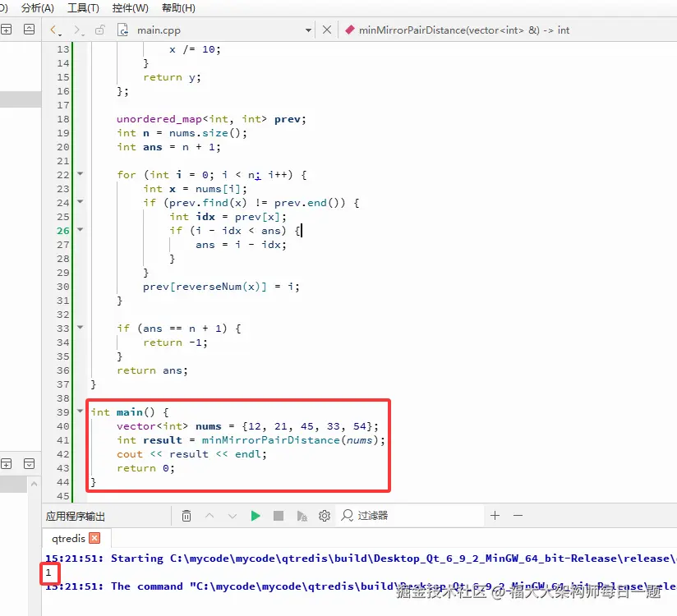This screenshot has width=677, height=616.
Task: Click 'return y;' on line 15
Action: 172,78
